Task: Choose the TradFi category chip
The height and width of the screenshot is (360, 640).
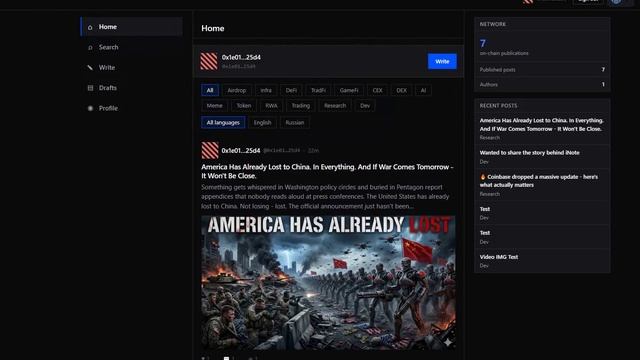Action: point(318,90)
